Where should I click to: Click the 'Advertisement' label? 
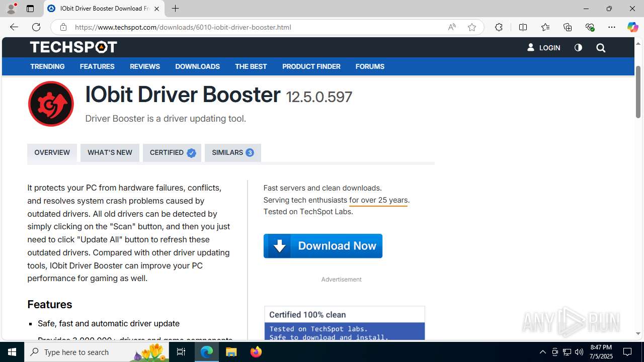click(x=341, y=280)
